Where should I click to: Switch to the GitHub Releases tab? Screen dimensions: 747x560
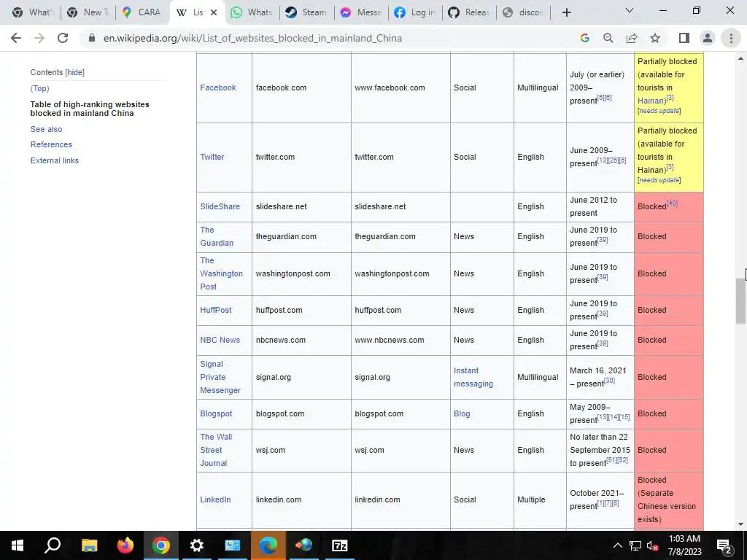point(468,12)
